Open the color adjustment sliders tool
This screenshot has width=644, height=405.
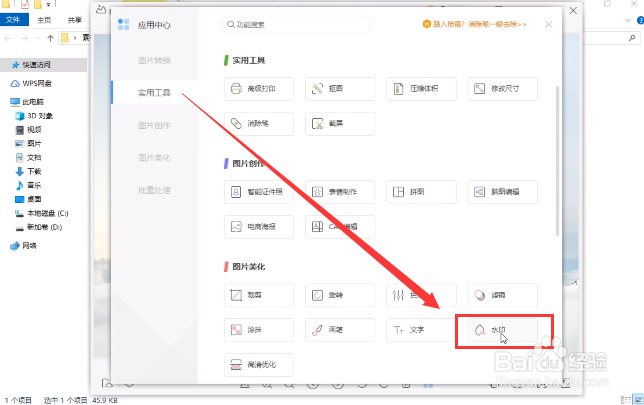point(421,295)
